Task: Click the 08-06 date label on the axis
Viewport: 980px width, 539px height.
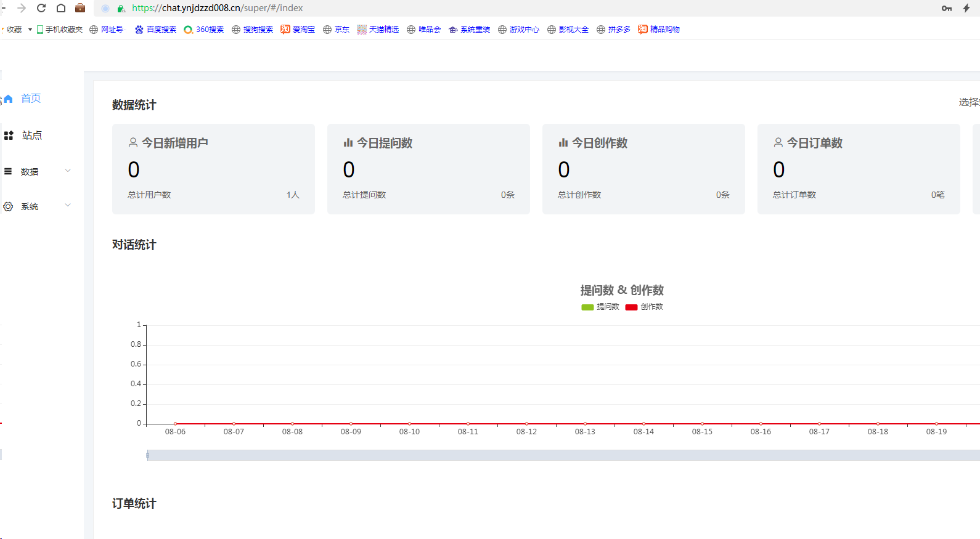Action: click(x=175, y=432)
